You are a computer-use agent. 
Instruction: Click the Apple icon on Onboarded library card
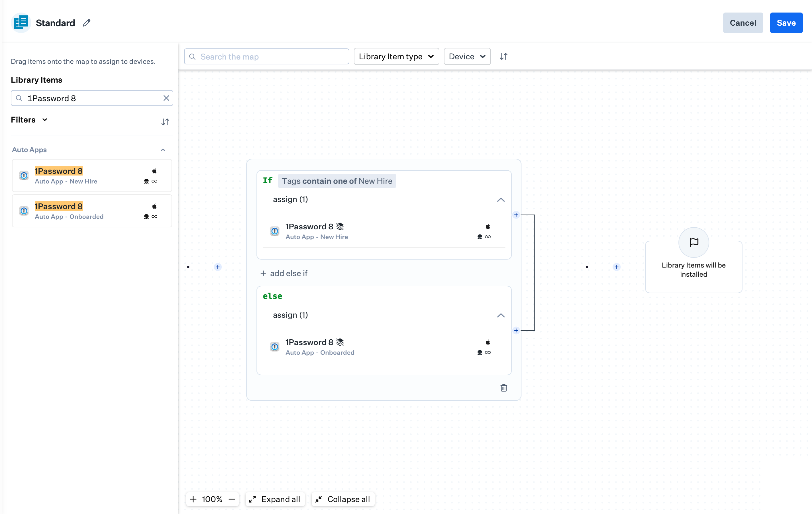click(154, 206)
